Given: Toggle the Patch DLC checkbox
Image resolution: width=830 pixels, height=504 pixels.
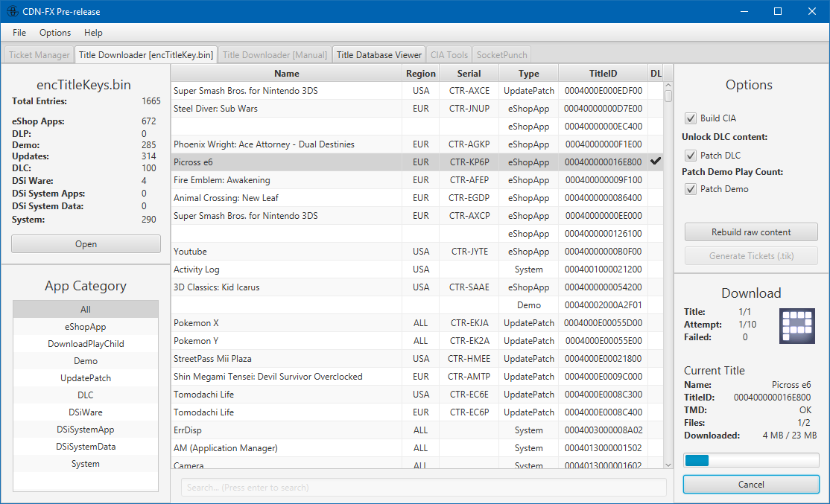Looking at the screenshot, I should (x=690, y=155).
